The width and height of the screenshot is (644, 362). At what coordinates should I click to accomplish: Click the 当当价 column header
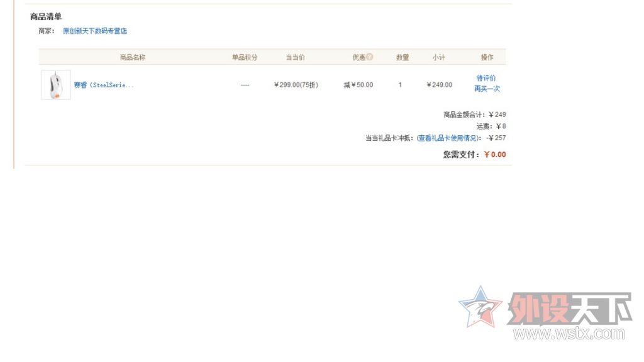tap(296, 57)
